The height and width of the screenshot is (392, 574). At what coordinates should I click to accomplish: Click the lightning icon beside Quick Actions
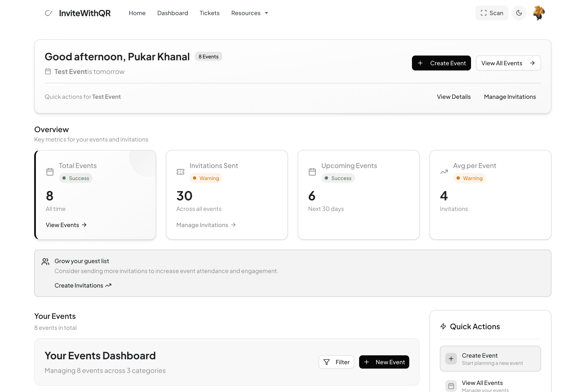point(443,327)
